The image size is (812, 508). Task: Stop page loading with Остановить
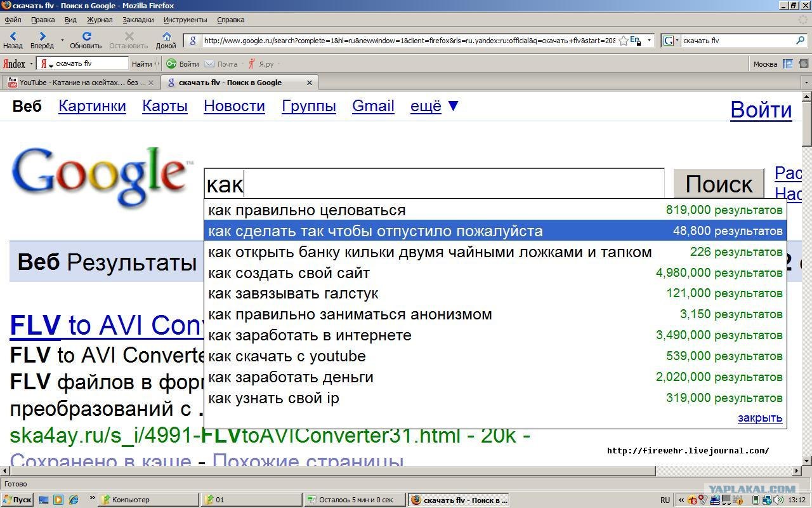coord(129,40)
